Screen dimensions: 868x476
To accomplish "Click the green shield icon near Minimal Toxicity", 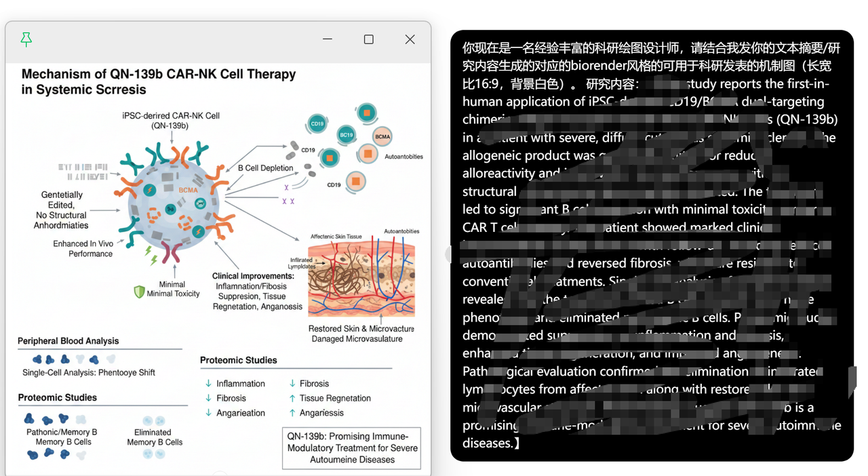I will (x=139, y=292).
